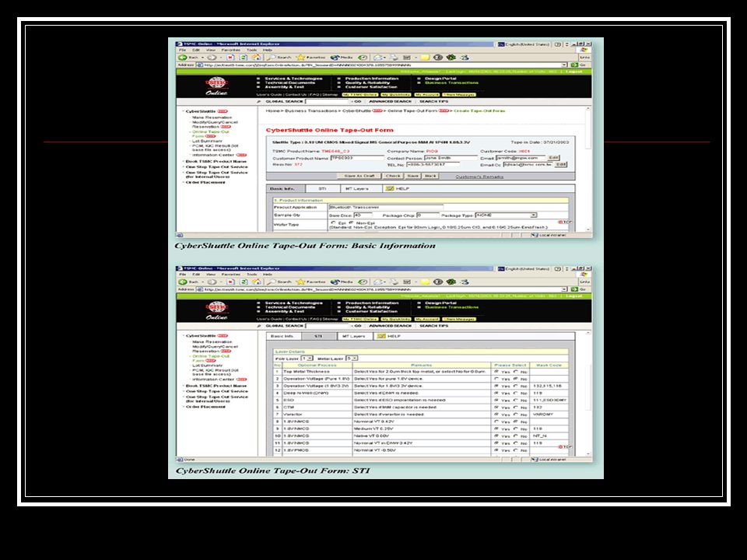The width and height of the screenshot is (747, 560).
Task: Choose No for Top Metal Thickness
Action: pyautogui.click(x=515, y=372)
